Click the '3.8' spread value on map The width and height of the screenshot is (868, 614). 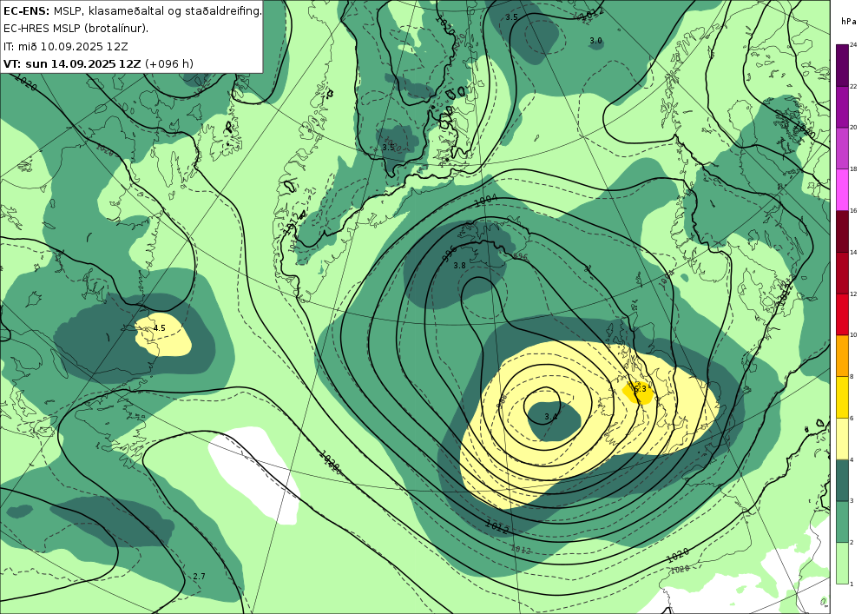[x=459, y=266]
